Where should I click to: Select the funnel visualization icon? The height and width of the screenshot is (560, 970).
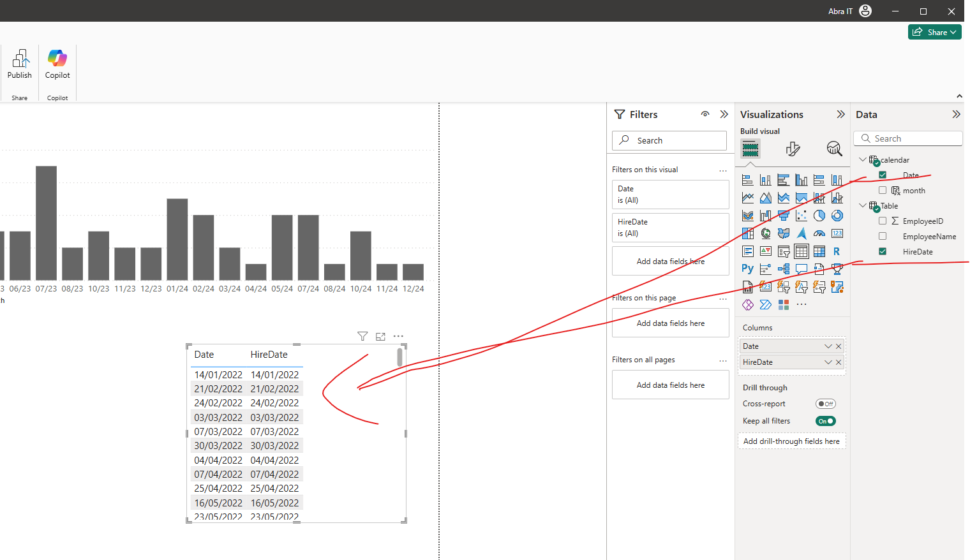point(784,216)
